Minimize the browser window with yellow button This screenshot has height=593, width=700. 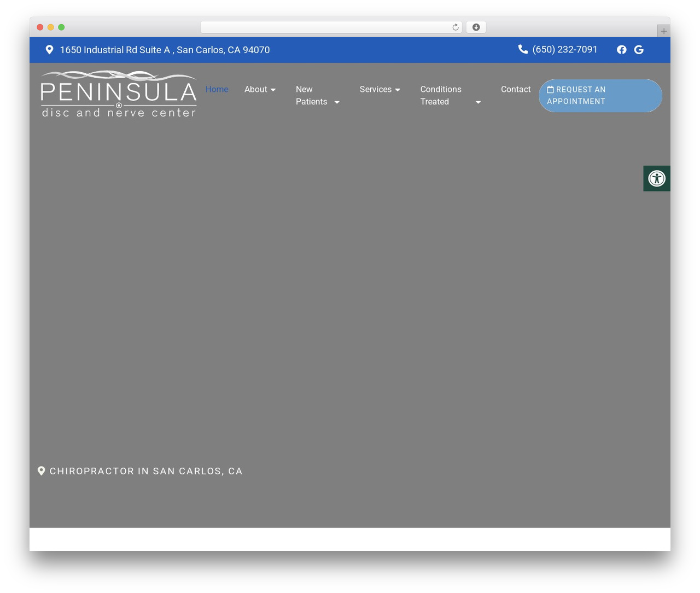51,27
